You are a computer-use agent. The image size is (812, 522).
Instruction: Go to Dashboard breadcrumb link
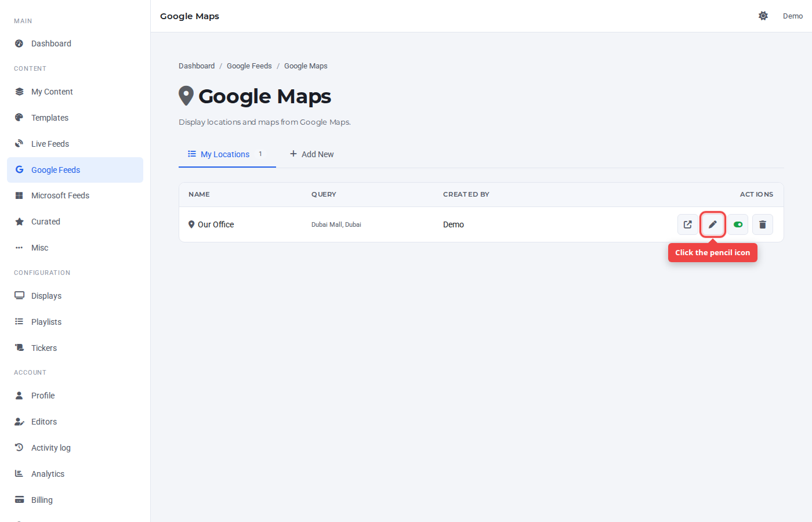click(197, 66)
